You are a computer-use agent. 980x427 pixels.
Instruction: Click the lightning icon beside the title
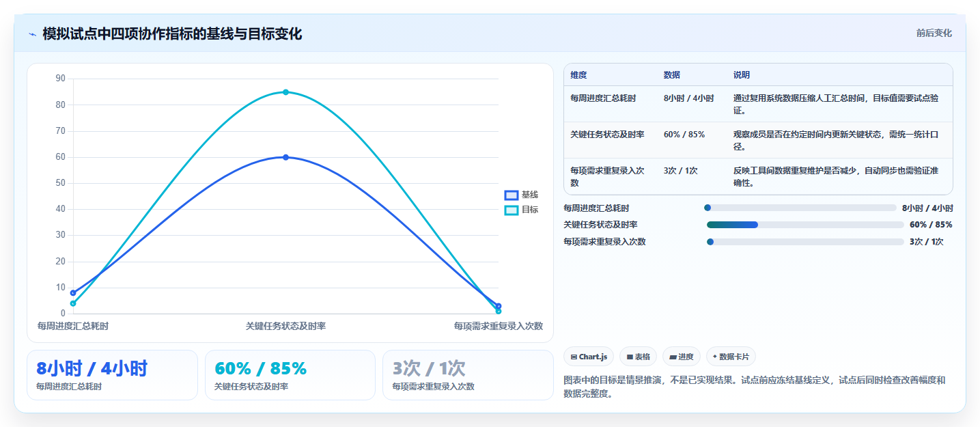pyautogui.click(x=33, y=33)
